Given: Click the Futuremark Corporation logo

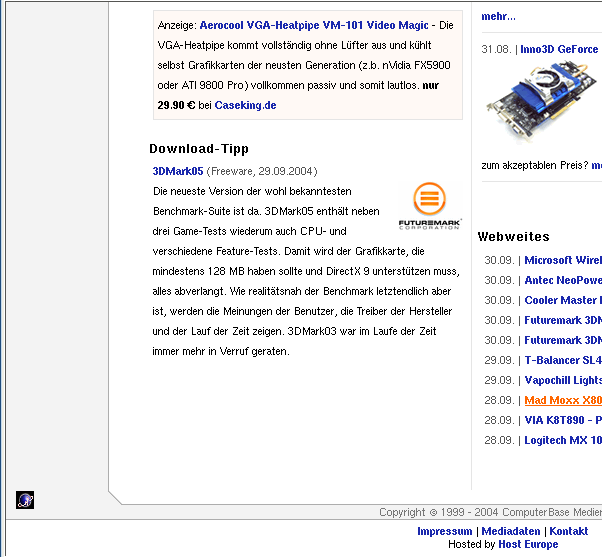Looking at the screenshot, I should click(430, 206).
